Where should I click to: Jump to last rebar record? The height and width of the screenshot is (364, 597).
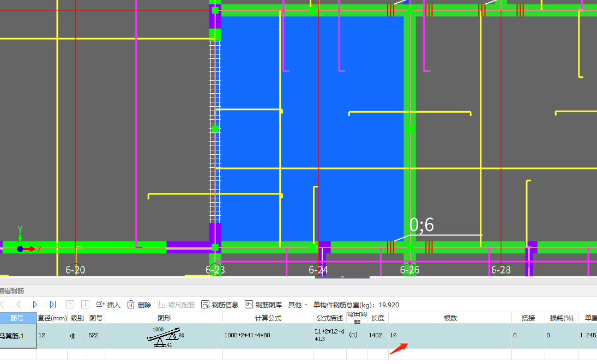(x=53, y=305)
